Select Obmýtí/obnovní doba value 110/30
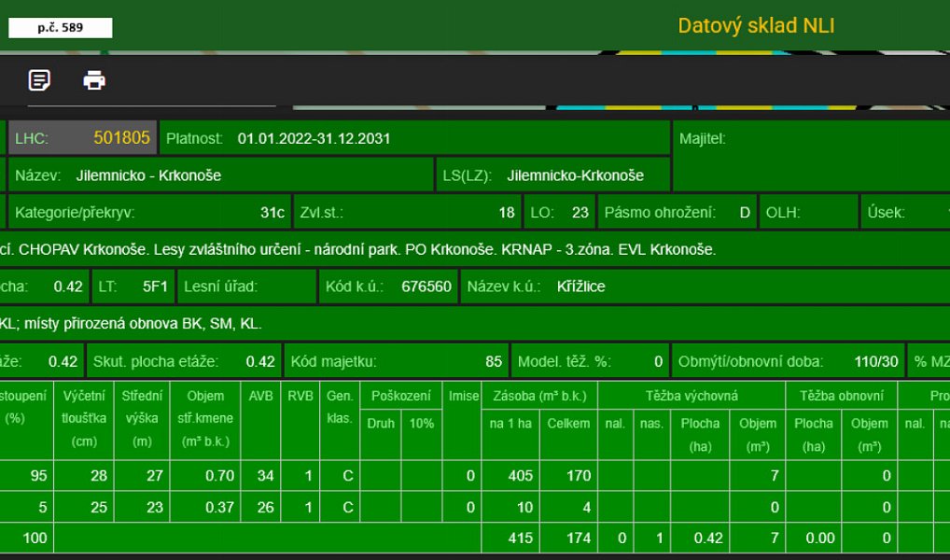 tap(876, 362)
